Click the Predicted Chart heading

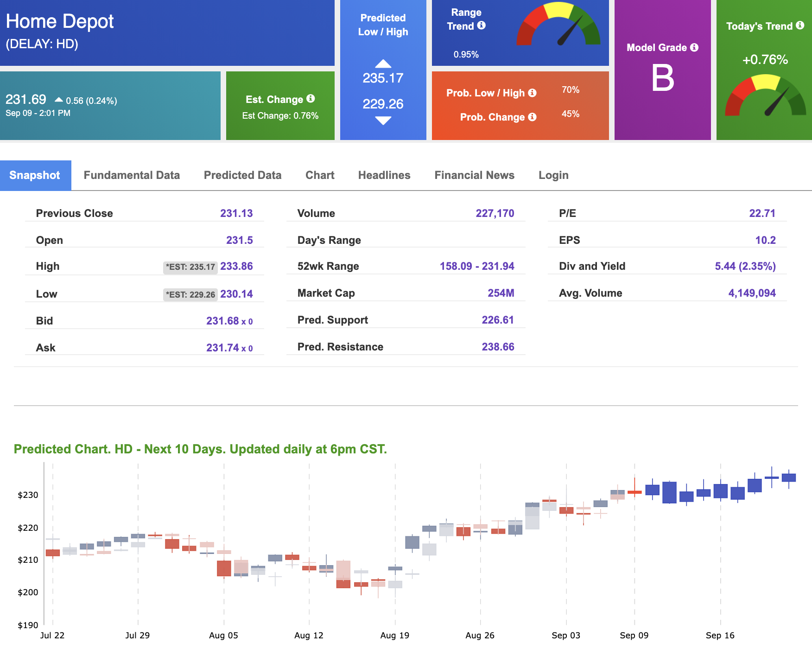200,449
